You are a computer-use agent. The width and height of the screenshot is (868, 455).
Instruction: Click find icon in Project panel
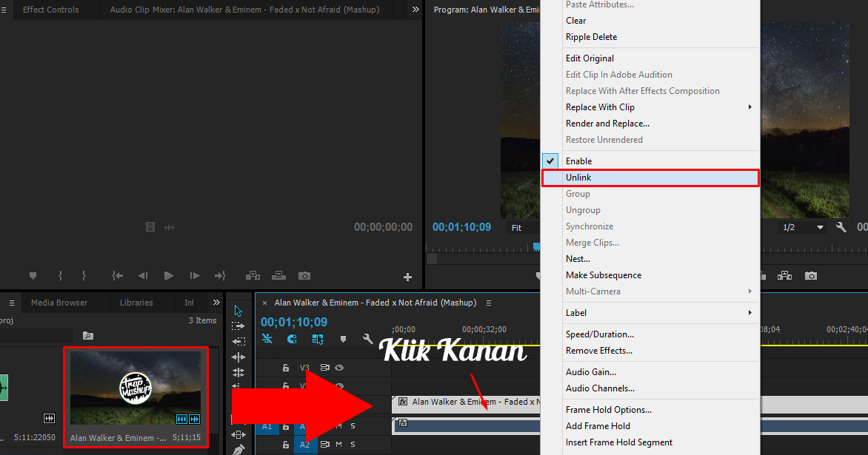(x=88, y=336)
